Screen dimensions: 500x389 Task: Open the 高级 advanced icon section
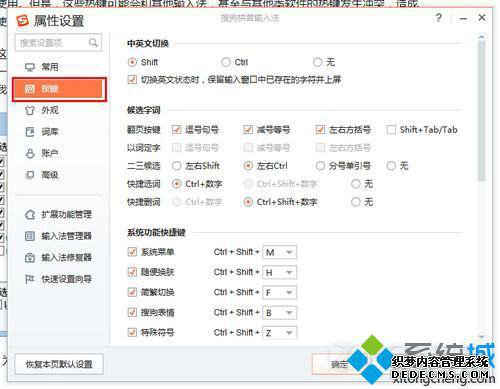click(30, 175)
